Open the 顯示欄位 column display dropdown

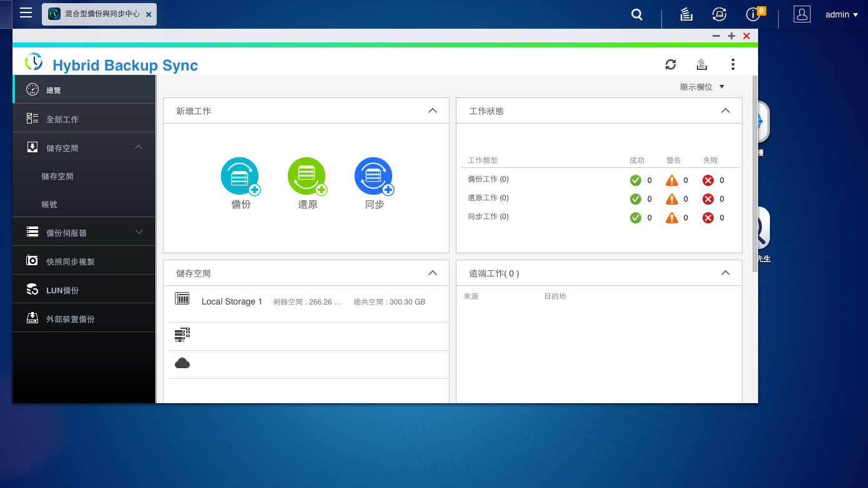[702, 87]
